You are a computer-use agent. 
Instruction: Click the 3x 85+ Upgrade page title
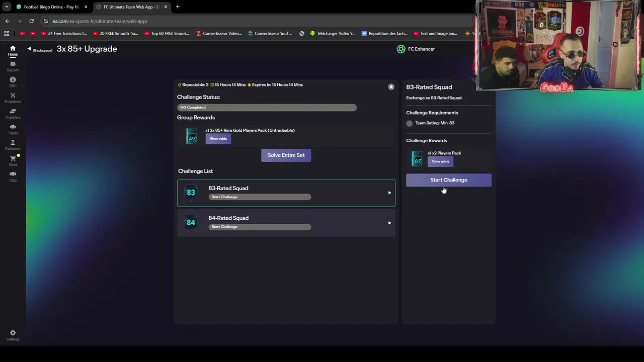tap(87, 49)
